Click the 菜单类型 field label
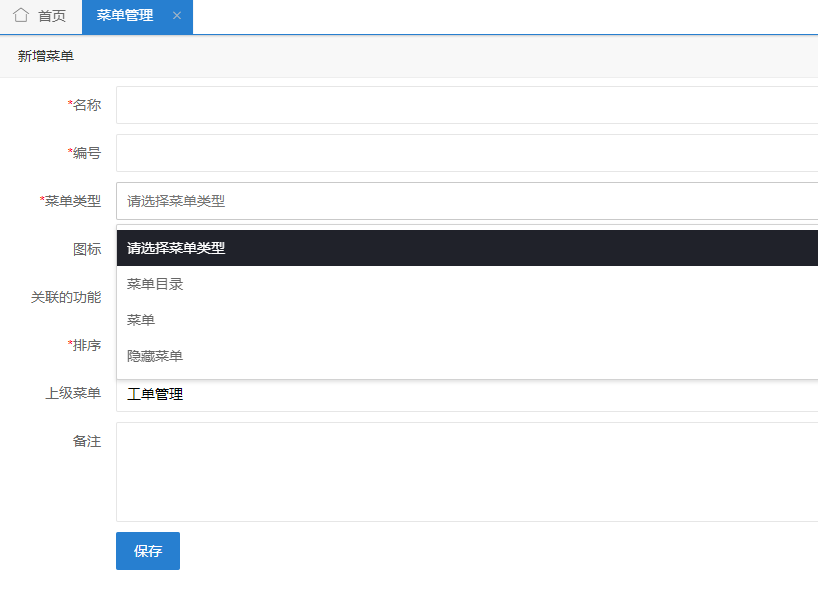The image size is (818, 593). tap(72, 201)
